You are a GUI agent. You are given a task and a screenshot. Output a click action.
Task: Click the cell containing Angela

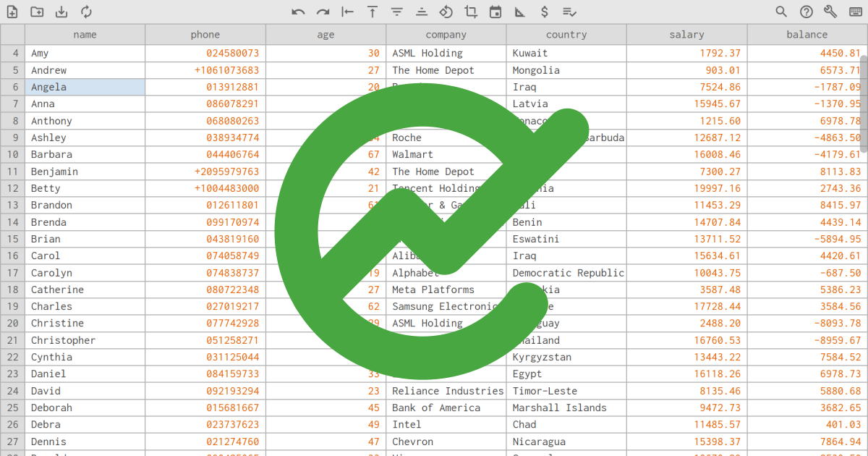85,87
